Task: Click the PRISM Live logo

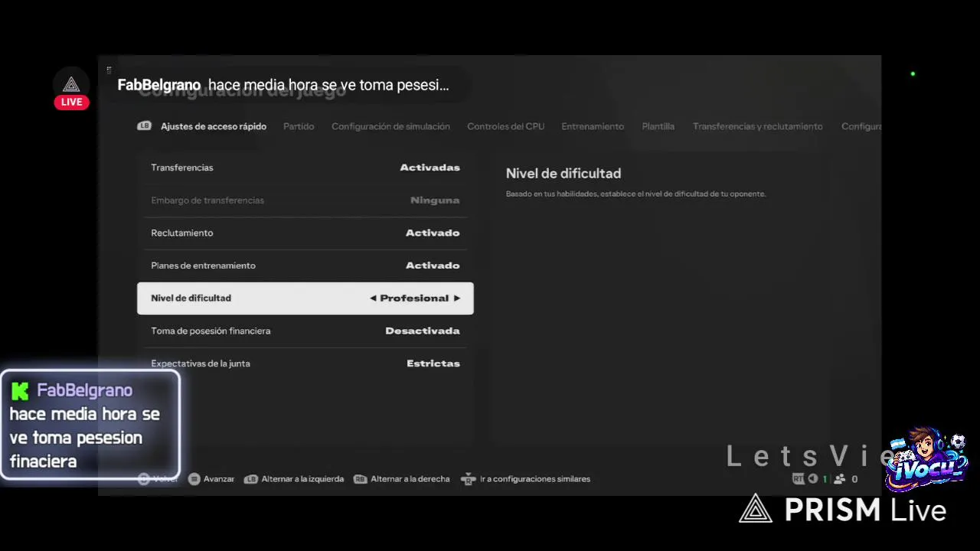Action: coord(843,510)
